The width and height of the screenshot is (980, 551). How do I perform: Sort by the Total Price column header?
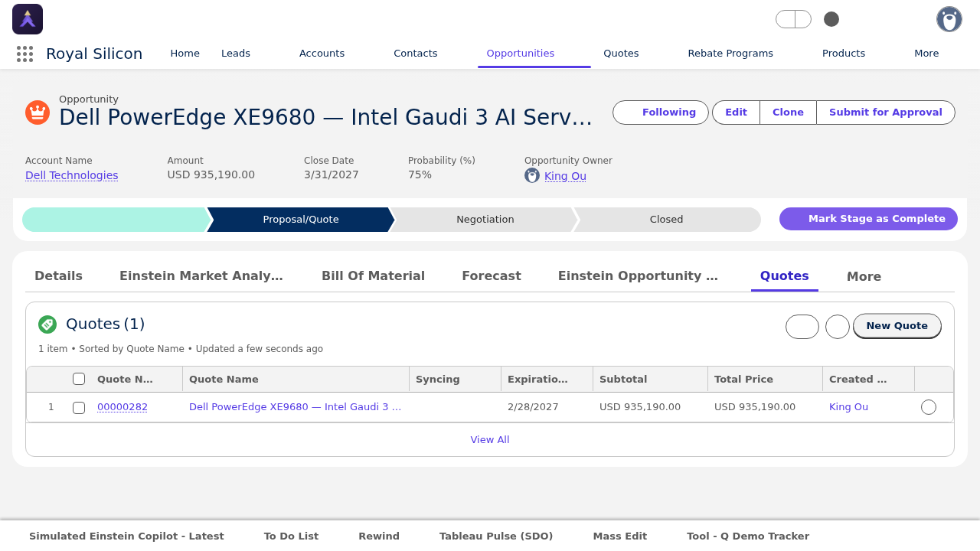point(743,379)
